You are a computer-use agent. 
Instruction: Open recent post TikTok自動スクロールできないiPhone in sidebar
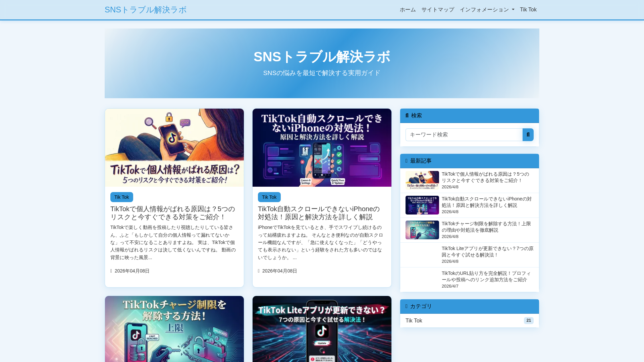[487, 202]
